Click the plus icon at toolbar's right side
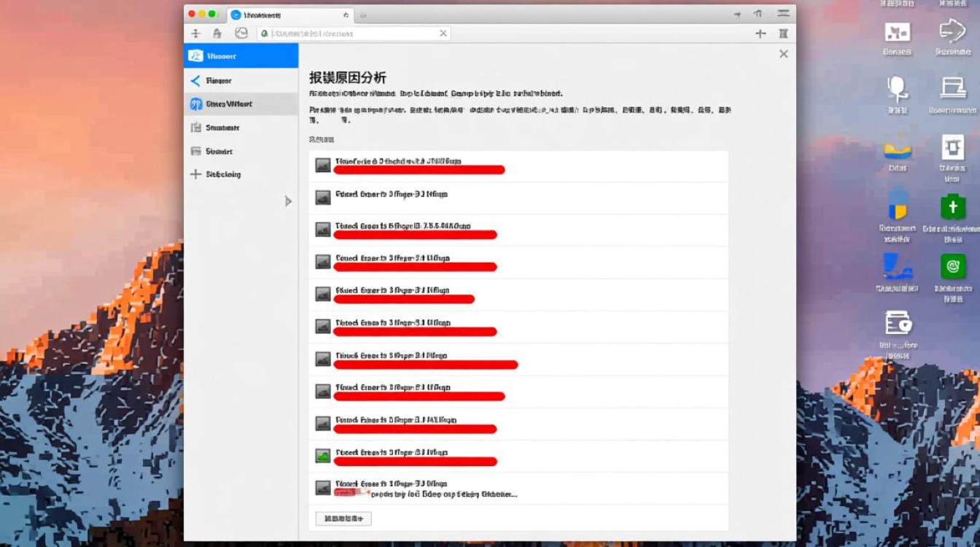 (x=761, y=34)
